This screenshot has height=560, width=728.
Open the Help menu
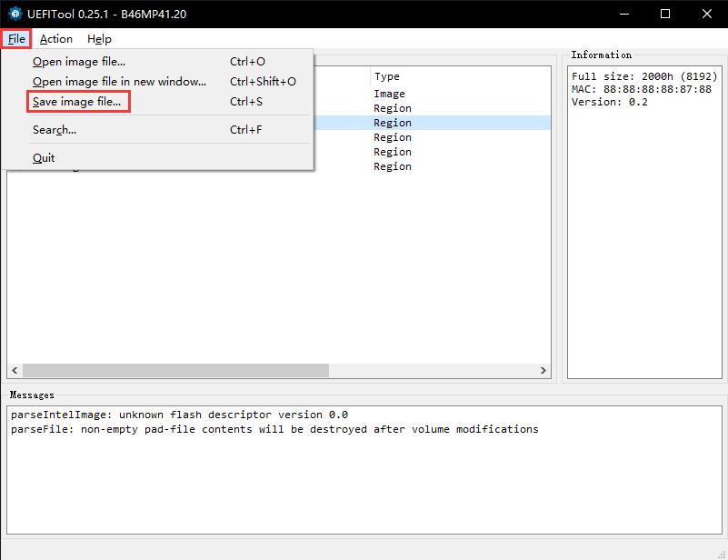point(99,39)
